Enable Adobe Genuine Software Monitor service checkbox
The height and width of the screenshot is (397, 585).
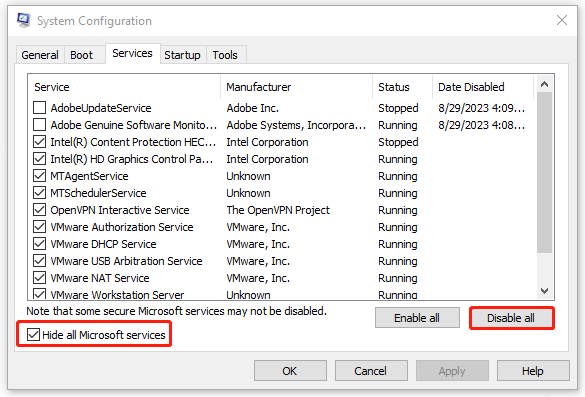[40, 125]
